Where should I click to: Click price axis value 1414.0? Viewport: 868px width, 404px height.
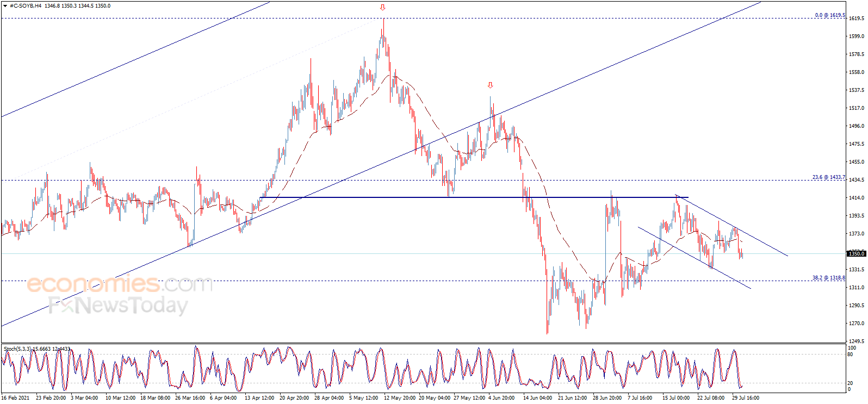[856, 198]
